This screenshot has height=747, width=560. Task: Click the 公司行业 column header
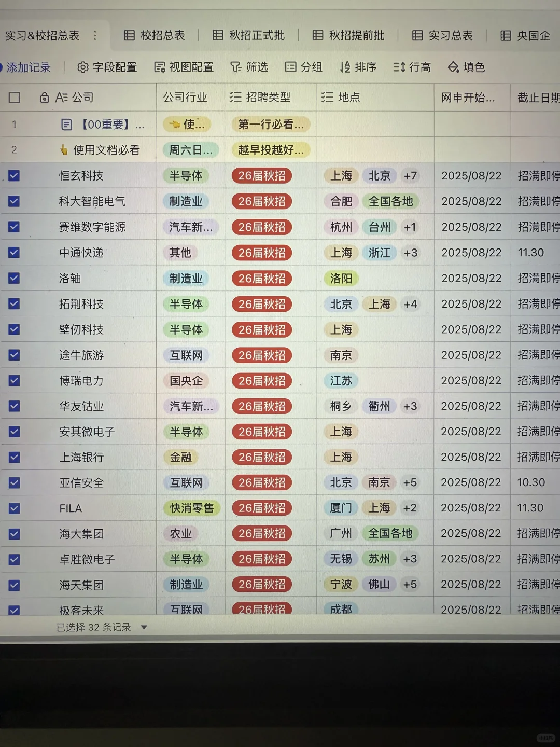pos(185,97)
